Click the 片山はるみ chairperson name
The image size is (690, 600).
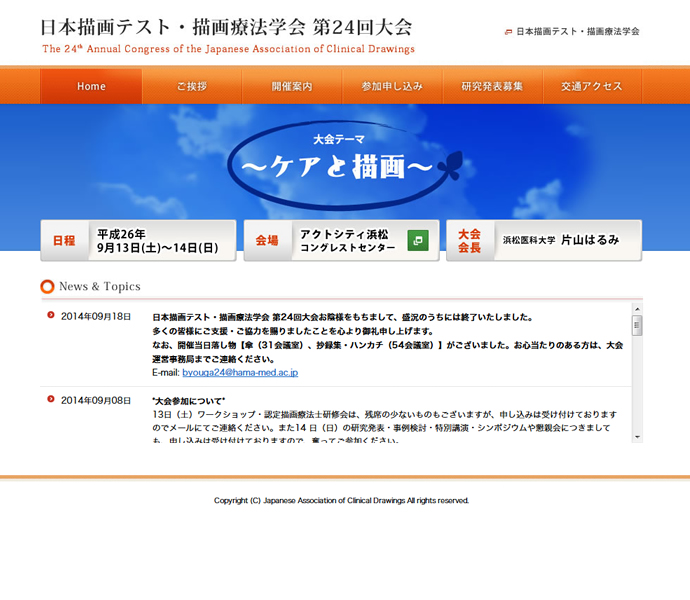(x=590, y=240)
